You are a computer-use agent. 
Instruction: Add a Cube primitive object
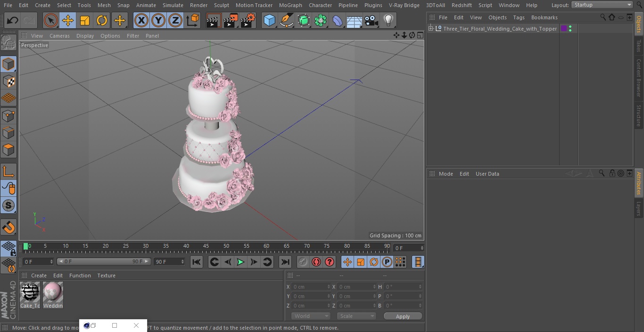(x=269, y=20)
